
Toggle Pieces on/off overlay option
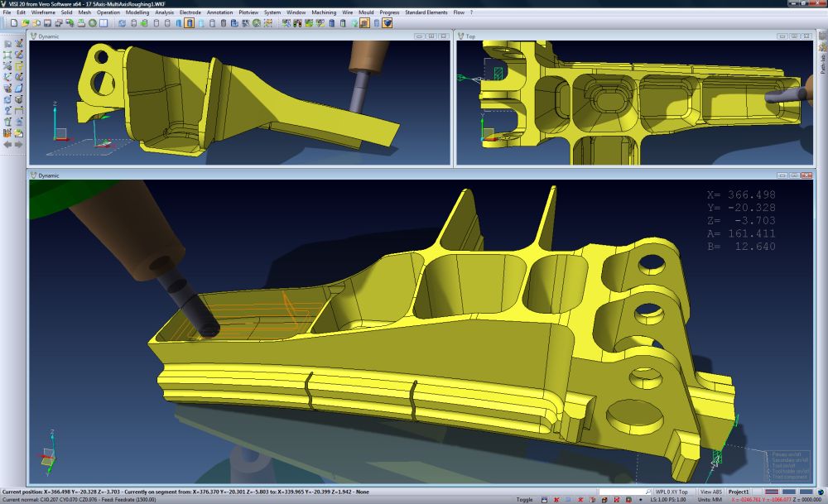787,454
